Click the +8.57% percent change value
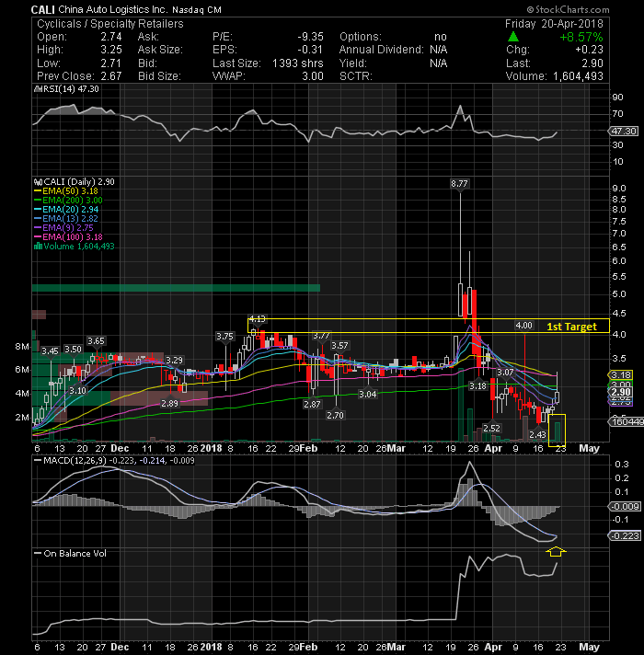Image resolution: width=644 pixels, height=655 pixels. point(581,37)
